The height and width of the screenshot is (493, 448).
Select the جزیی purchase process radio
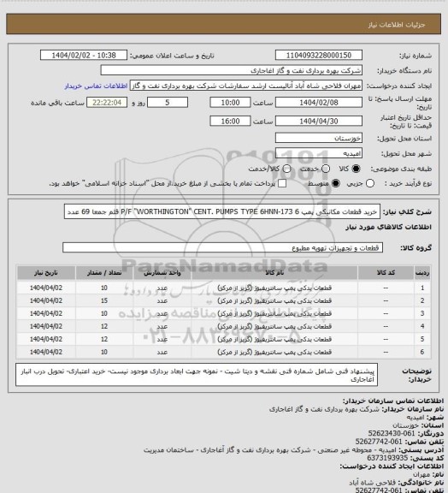click(370, 184)
